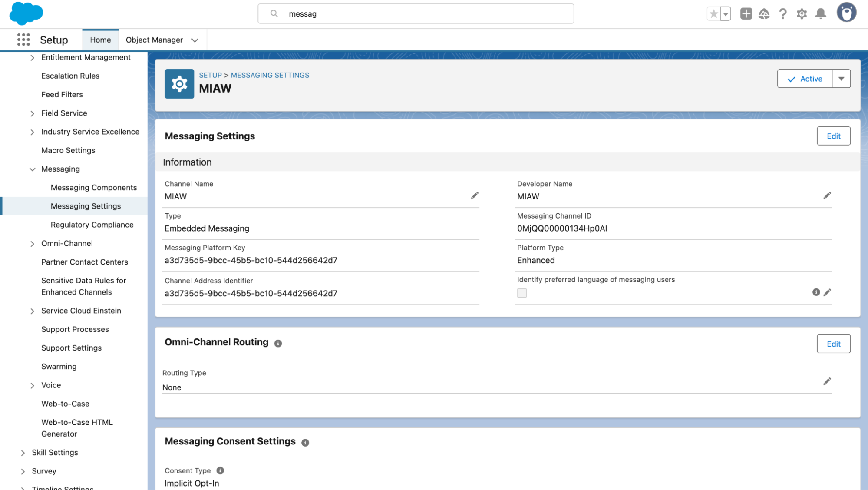The width and height of the screenshot is (868, 490).
Task: Edit Channel Name with pencil icon
Action: [x=475, y=196]
